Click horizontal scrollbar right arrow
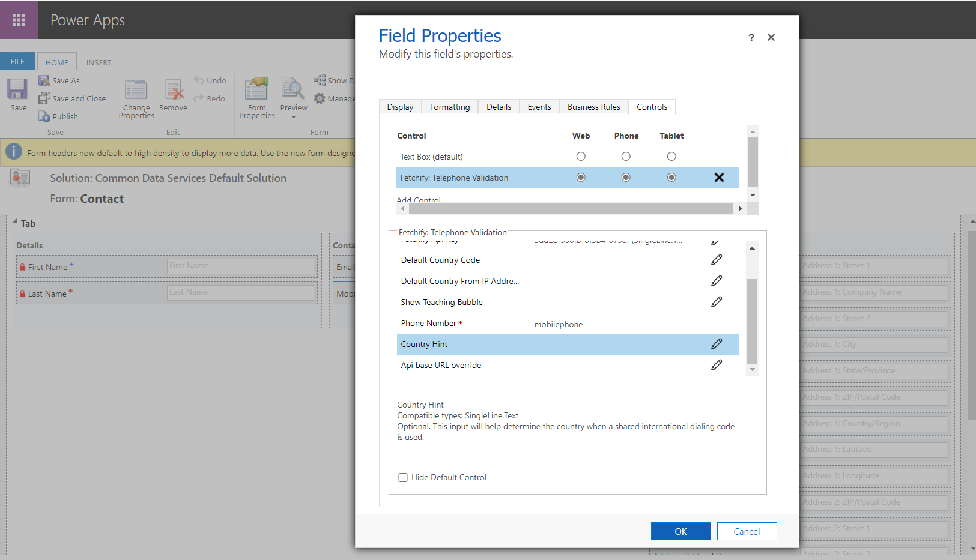This screenshot has width=976, height=560. pos(740,209)
